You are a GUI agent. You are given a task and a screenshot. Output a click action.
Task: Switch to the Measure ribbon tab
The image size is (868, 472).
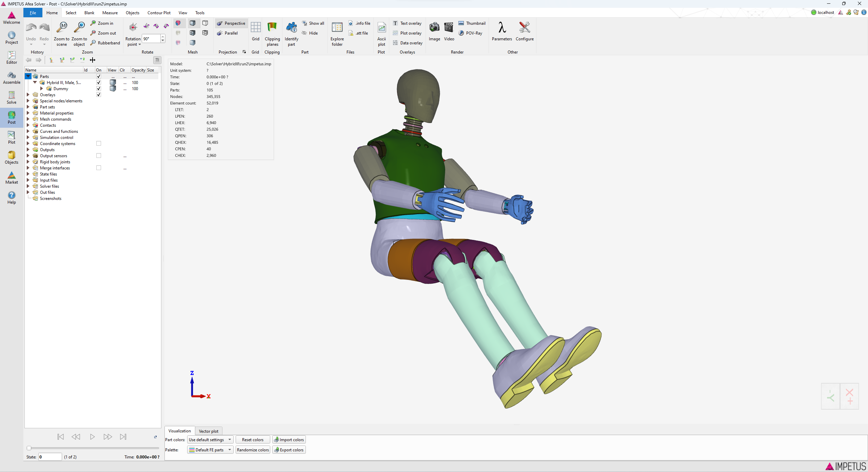coord(110,13)
